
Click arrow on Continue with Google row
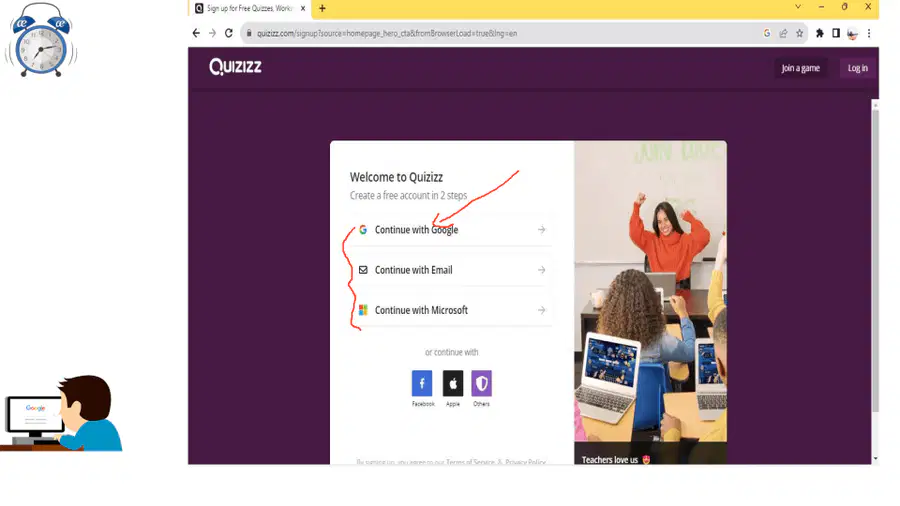(x=541, y=229)
